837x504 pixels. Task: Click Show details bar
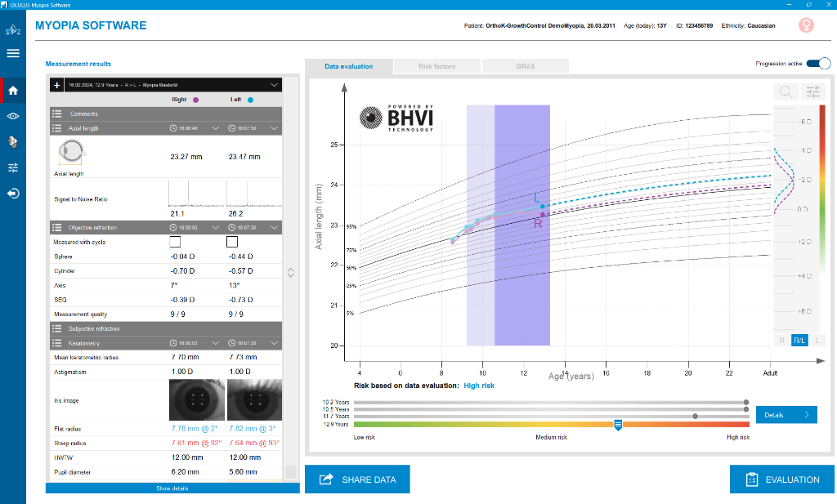pos(172,488)
